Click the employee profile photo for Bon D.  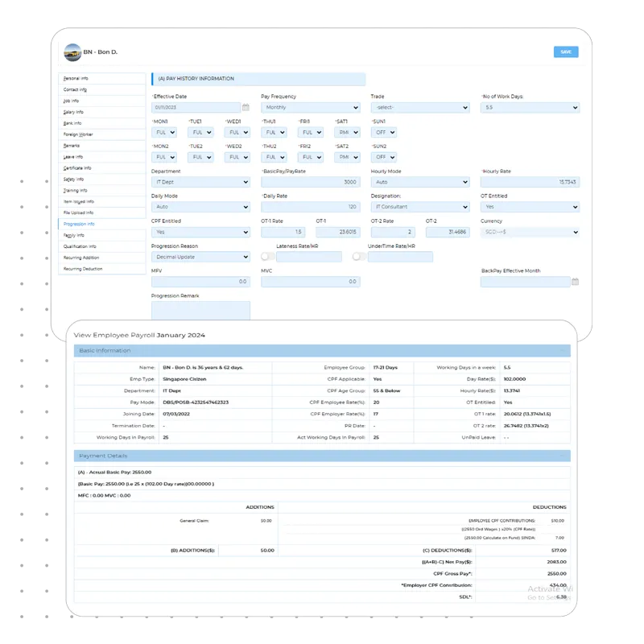71,52
